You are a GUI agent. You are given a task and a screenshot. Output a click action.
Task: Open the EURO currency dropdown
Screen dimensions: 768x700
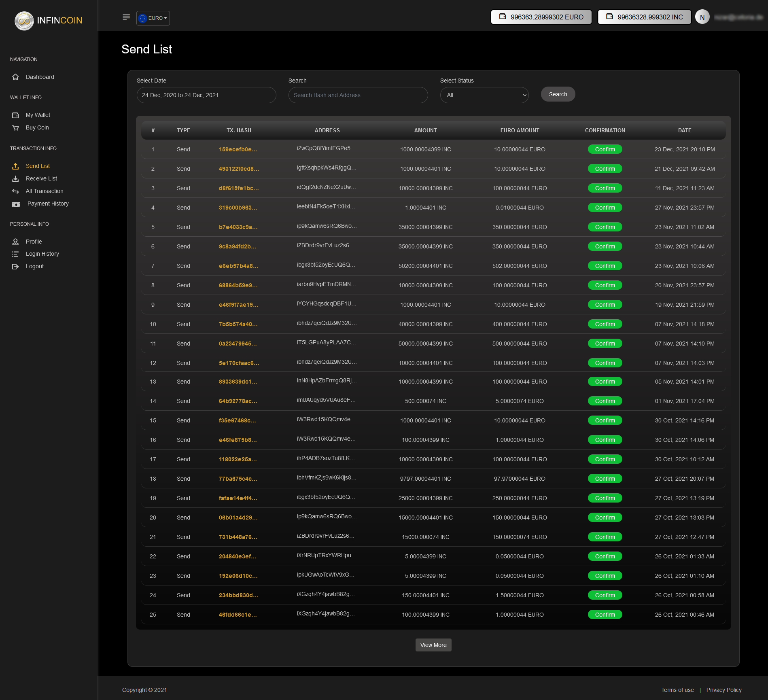pyautogui.click(x=153, y=18)
